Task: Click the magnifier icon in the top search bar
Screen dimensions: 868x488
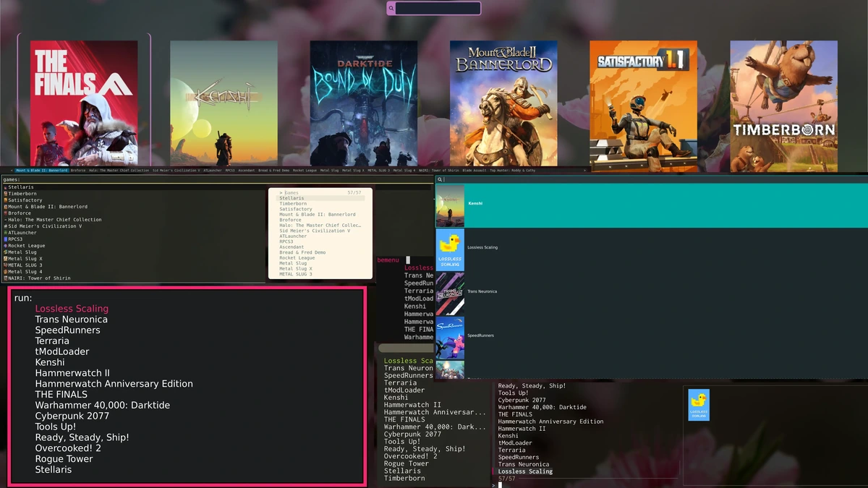Action: [x=391, y=7]
